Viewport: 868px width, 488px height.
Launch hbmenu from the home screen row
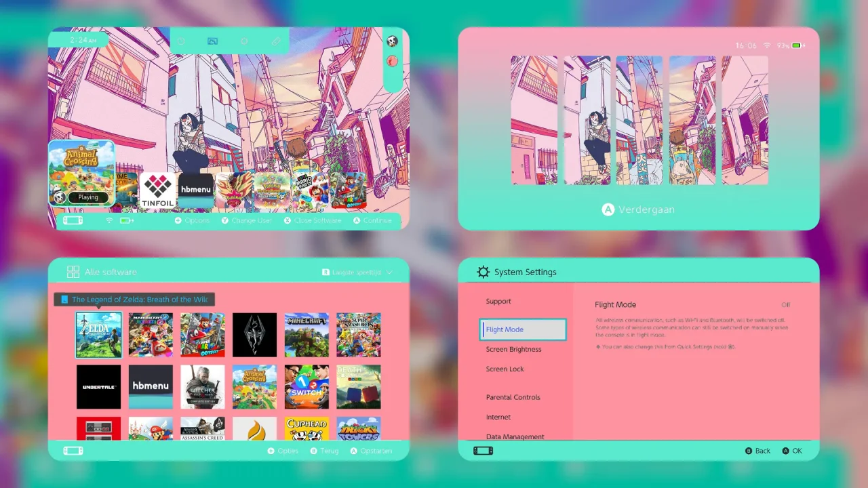(195, 190)
